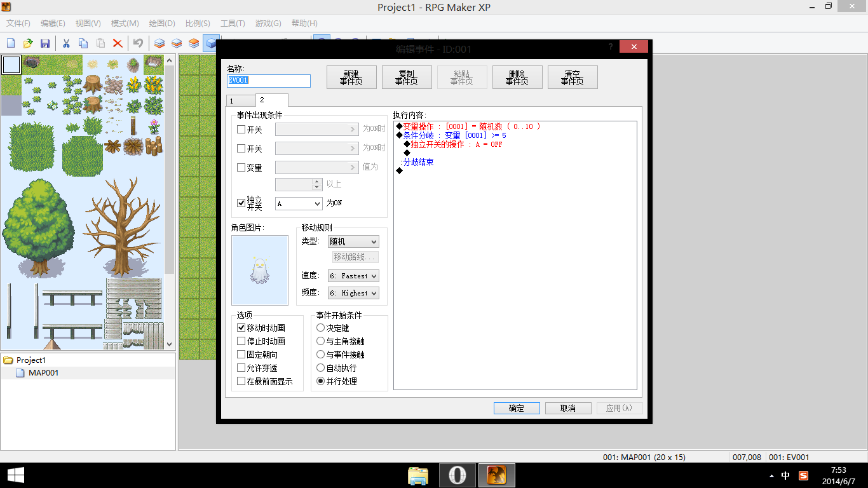Click the Open Project folder icon
Screen dimensions: 868x488
[28, 43]
